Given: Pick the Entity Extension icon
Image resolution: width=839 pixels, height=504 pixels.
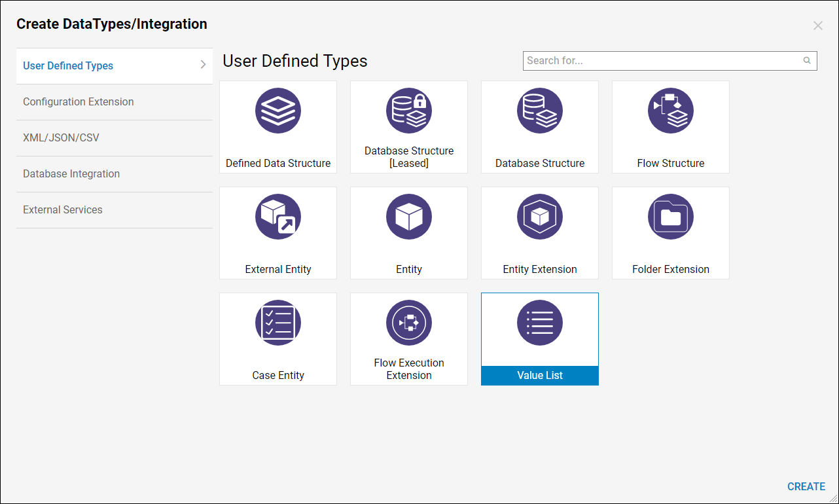Looking at the screenshot, I should 540,217.
